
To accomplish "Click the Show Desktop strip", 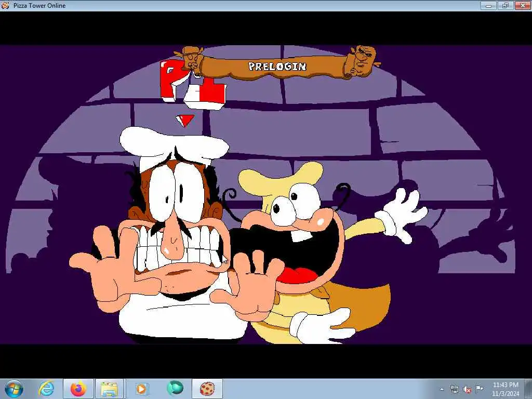I will click(528, 389).
